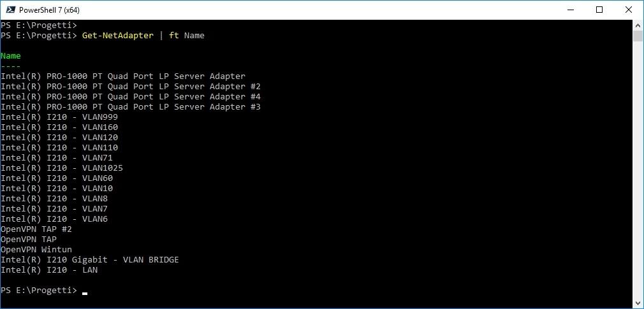Close the PowerShell 7 window
The width and height of the screenshot is (644, 309).
[629, 10]
